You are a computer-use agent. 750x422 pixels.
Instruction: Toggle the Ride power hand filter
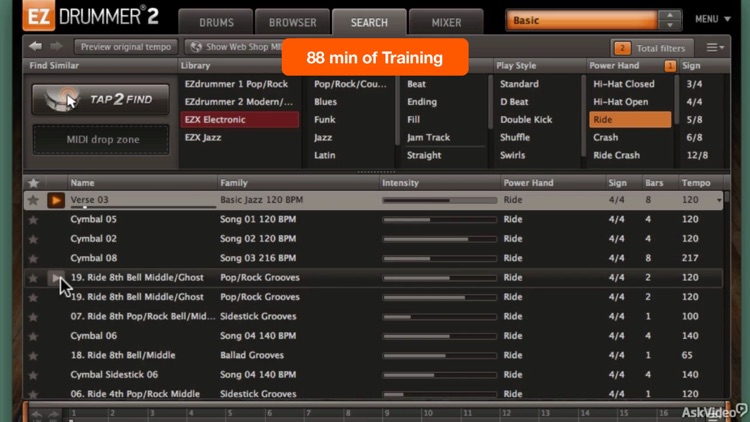[x=630, y=120]
